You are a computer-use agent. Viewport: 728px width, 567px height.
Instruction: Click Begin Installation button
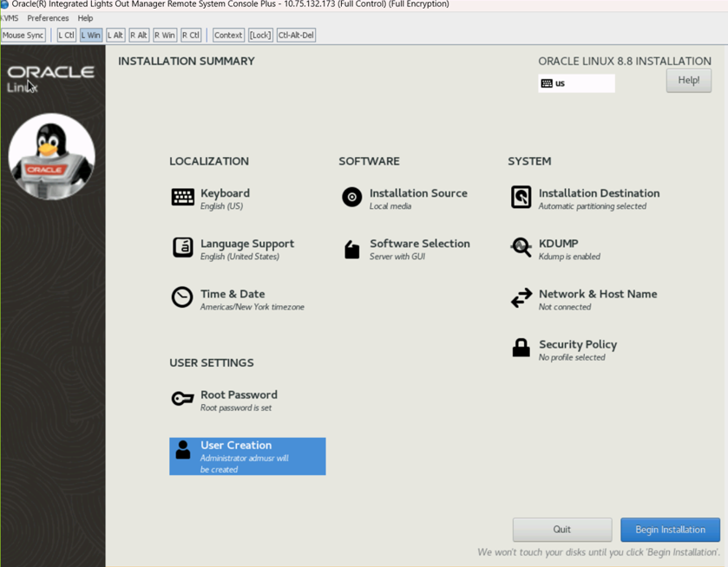670,530
